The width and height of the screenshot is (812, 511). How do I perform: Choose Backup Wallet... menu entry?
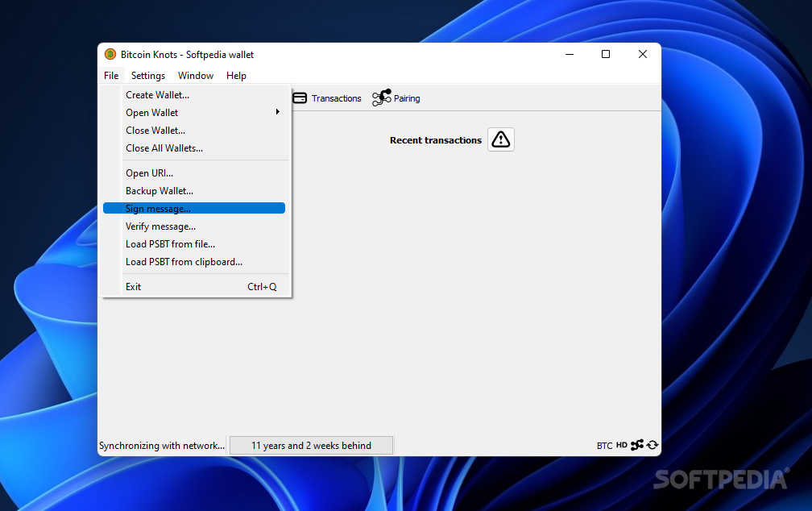[194, 191]
